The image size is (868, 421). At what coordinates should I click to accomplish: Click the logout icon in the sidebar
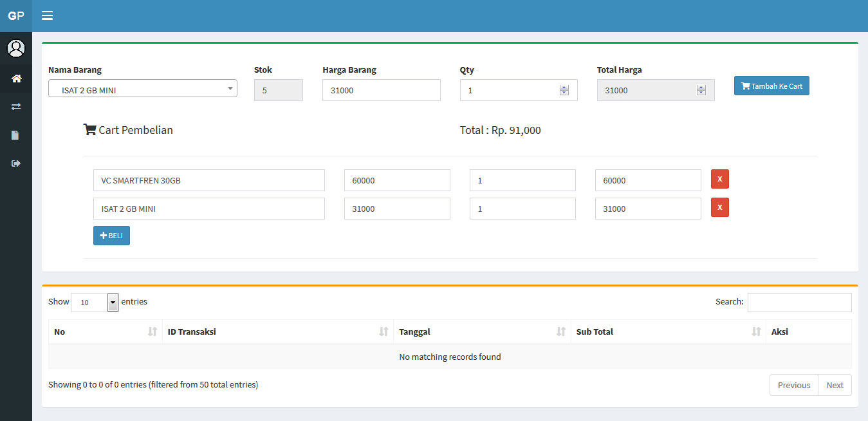click(x=15, y=163)
